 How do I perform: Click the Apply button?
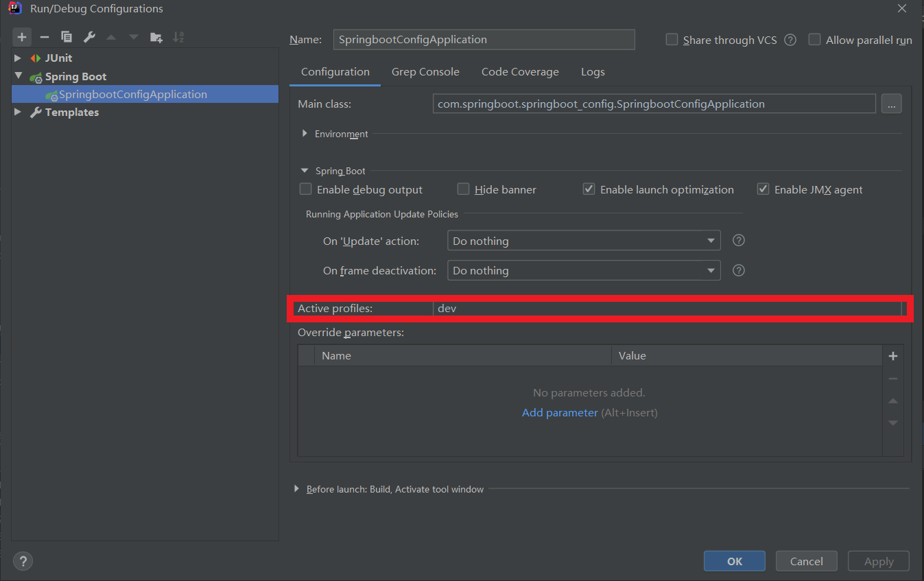(x=879, y=561)
